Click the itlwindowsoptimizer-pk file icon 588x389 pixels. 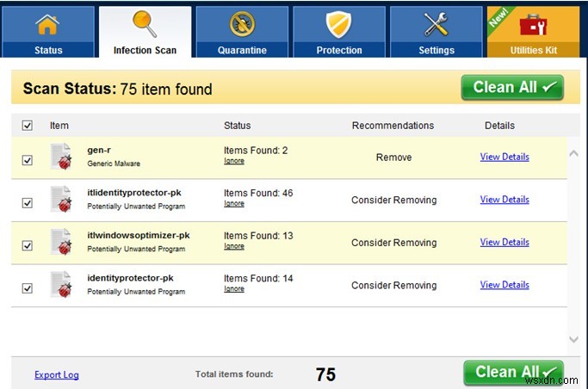(60, 243)
